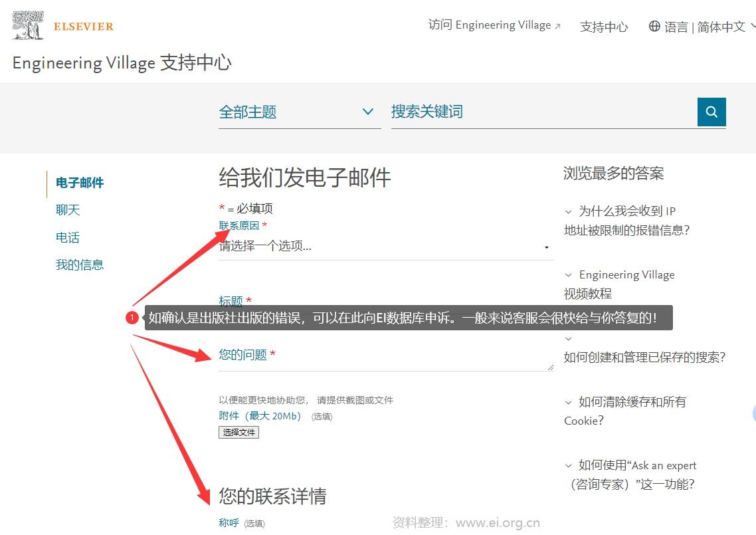756x535 pixels.
Task: Select 聊天 in the sidebar
Action: (68, 210)
